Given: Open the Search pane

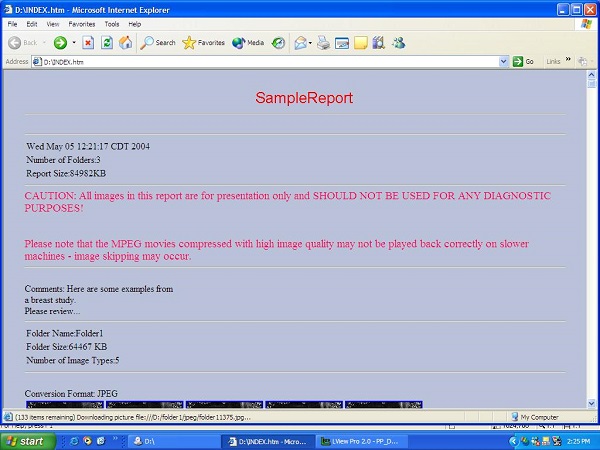Looking at the screenshot, I should pos(158,43).
